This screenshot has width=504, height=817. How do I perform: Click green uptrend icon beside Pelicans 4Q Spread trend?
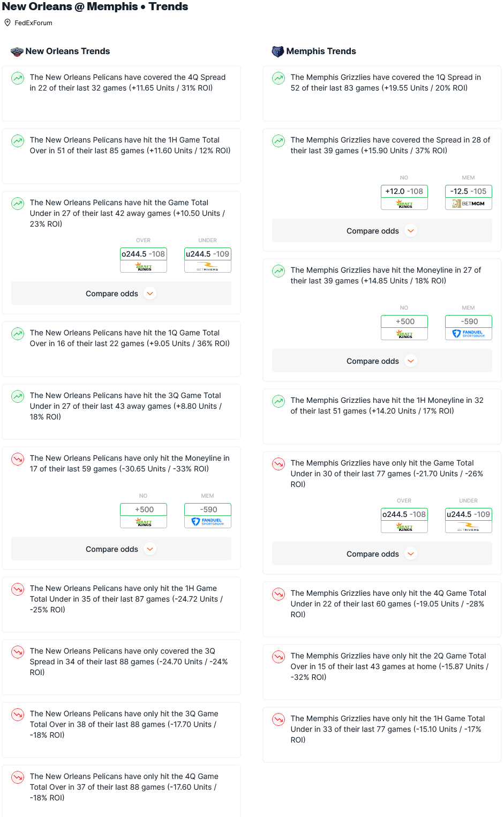tap(18, 78)
